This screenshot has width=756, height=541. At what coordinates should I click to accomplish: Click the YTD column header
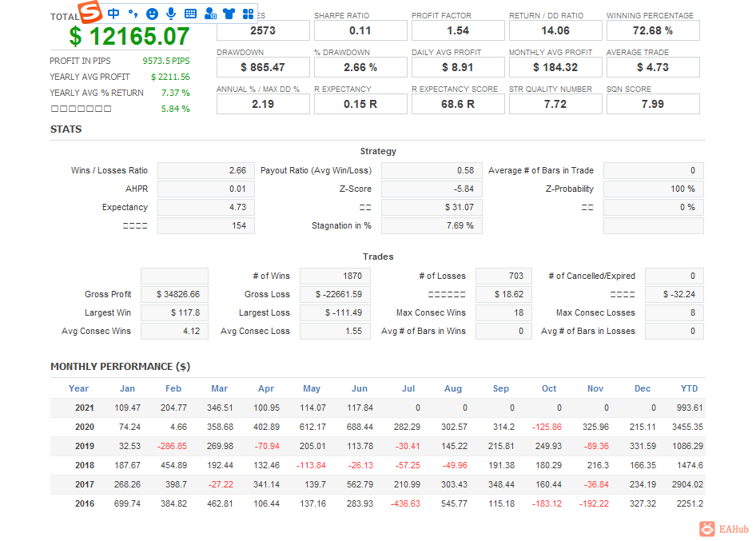[x=689, y=388]
